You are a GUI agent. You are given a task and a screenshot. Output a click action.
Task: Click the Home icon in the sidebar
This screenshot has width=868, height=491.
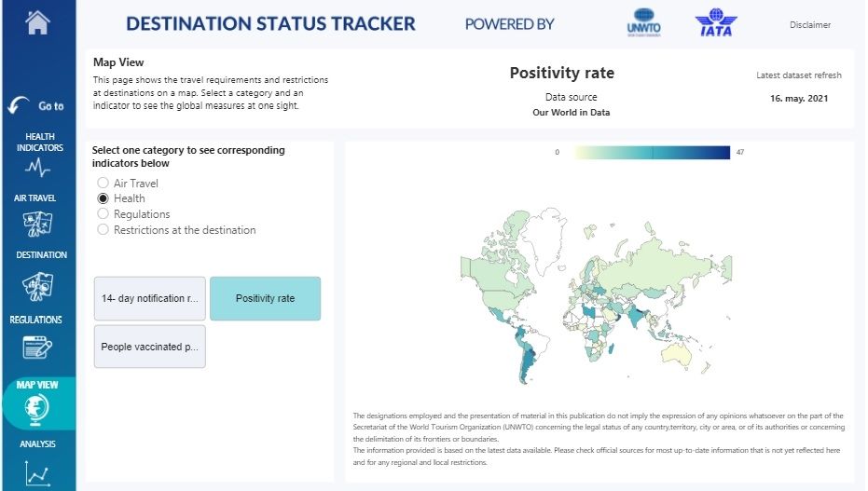(x=37, y=23)
